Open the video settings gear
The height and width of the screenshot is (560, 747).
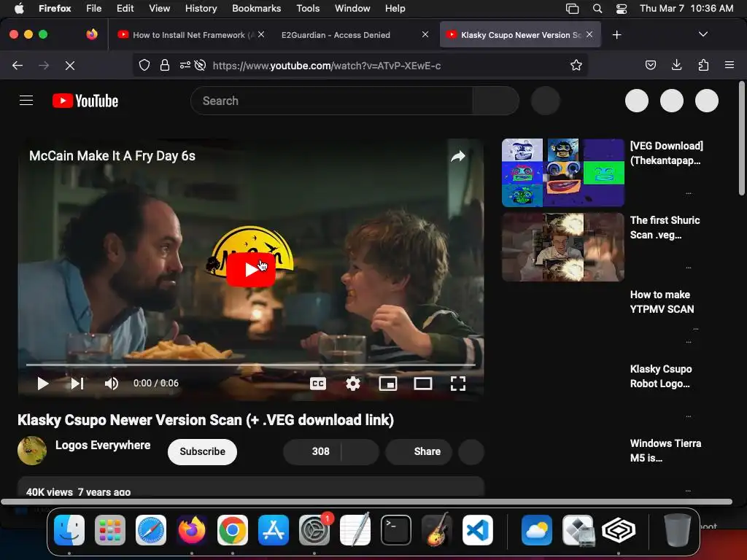point(352,384)
